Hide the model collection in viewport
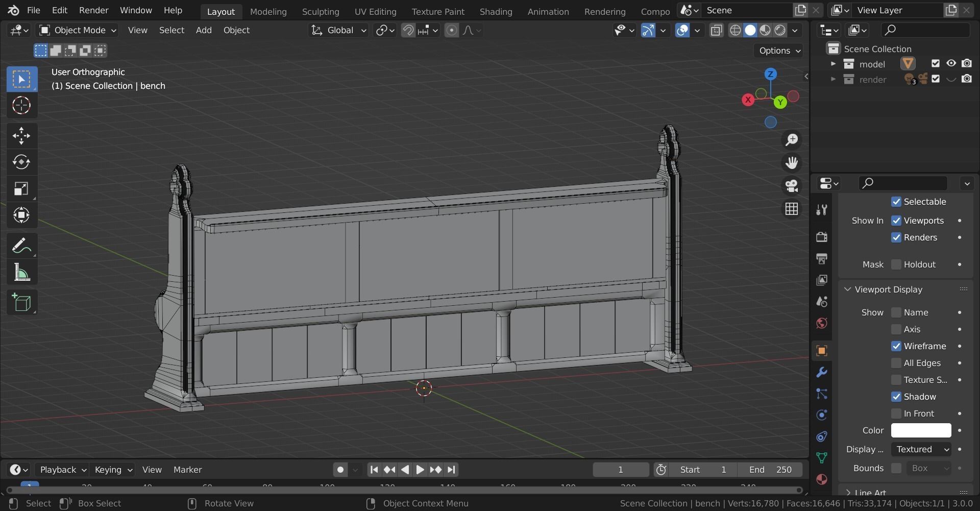Image resolution: width=980 pixels, height=511 pixels. (x=951, y=64)
